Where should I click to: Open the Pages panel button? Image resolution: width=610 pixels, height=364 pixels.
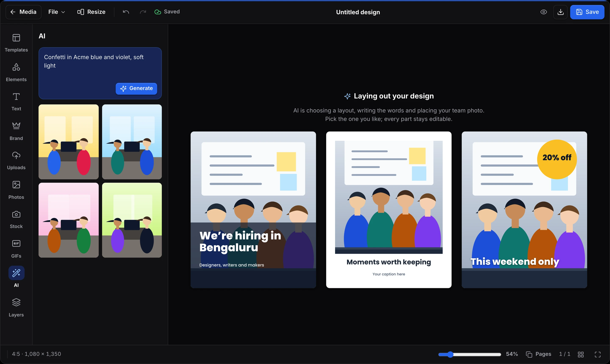[x=539, y=354]
